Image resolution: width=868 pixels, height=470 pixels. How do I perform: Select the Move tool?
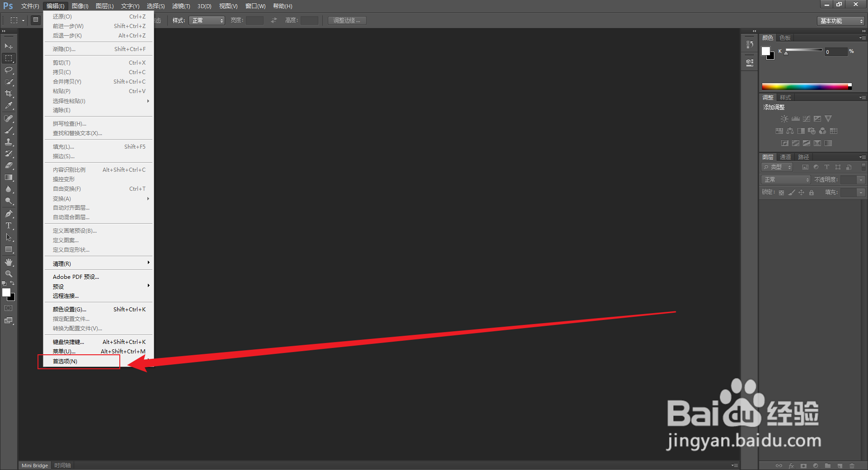click(x=9, y=47)
